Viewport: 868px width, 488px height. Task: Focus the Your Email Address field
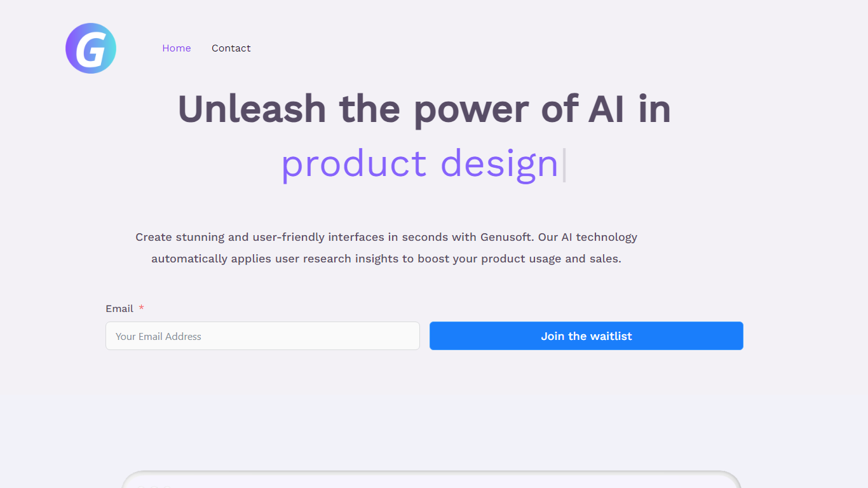[x=262, y=336]
